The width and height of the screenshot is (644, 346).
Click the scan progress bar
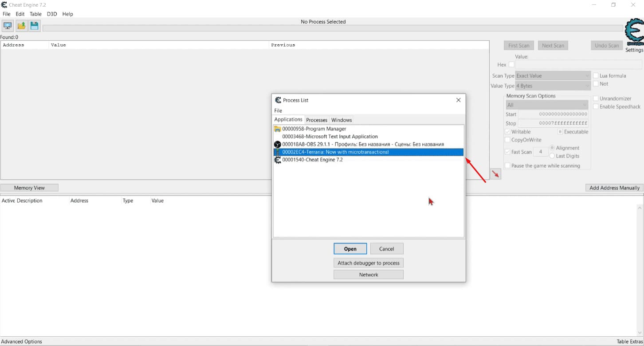coord(333,28)
